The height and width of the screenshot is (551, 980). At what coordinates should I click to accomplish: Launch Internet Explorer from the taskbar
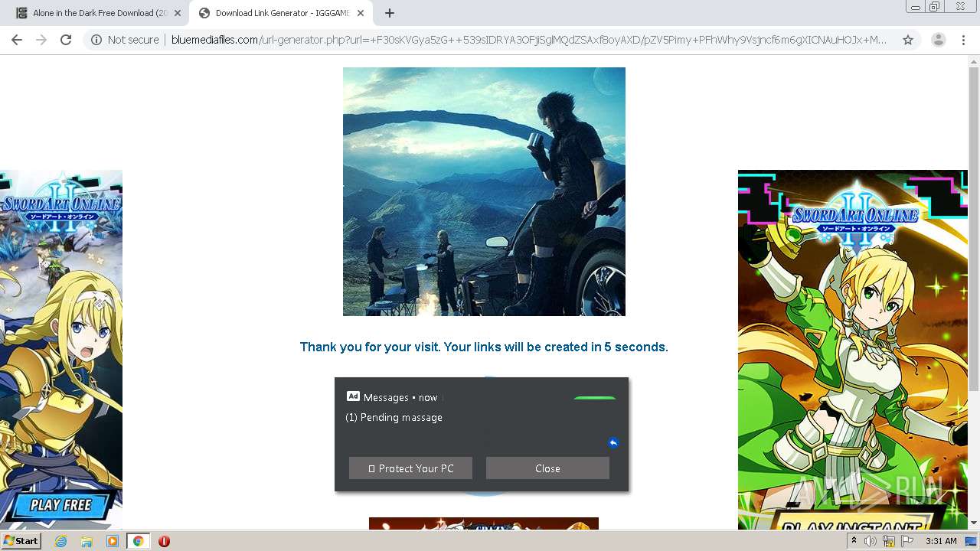(60, 541)
